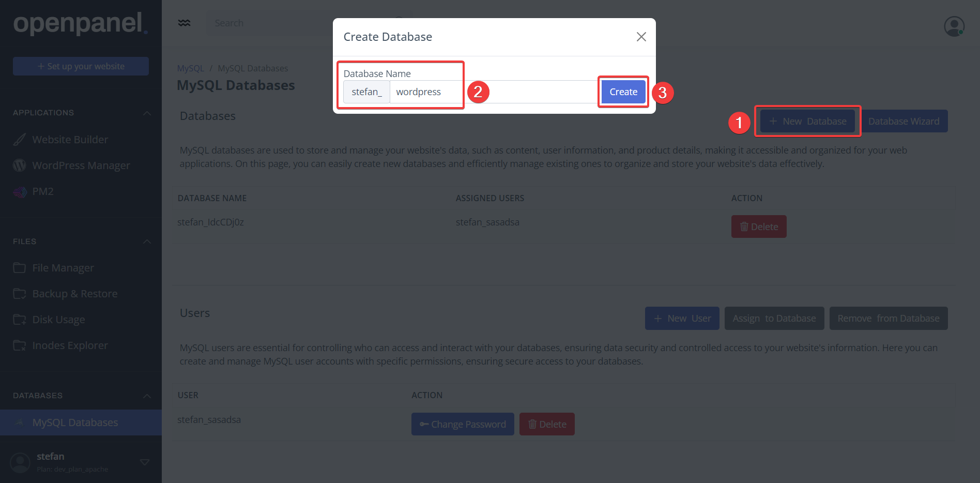Collapse the Files sidebar section
This screenshot has height=483, width=980.
coord(147,241)
